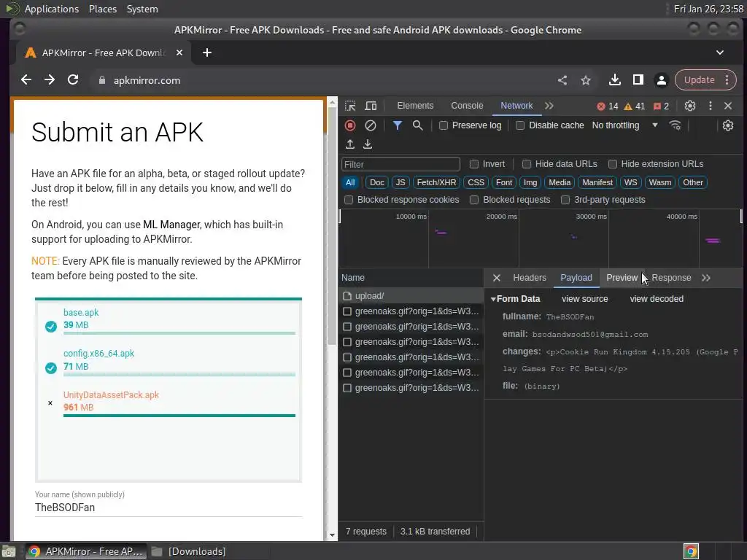The image size is (747, 560).
Task: Activate DevTools inspect element picker
Action: (350, 106)
